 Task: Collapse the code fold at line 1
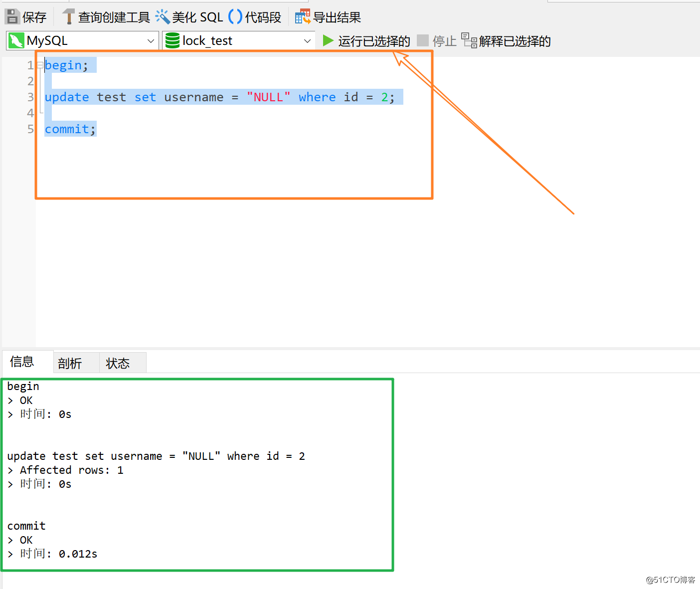[x=40, y=65]
